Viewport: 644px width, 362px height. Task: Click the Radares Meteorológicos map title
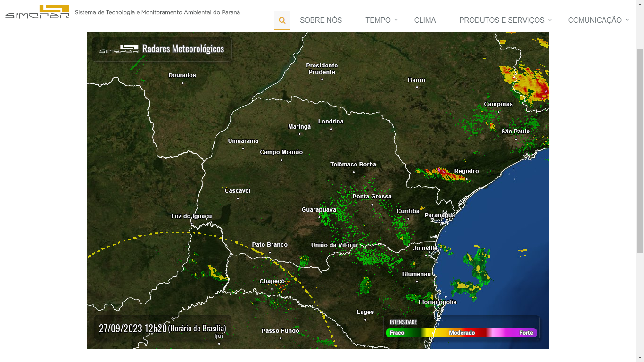(183, 49)
